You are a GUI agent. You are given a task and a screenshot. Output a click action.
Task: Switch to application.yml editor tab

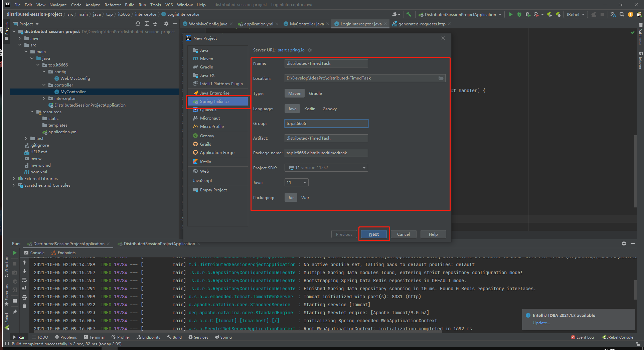click(x=259, y=24)
